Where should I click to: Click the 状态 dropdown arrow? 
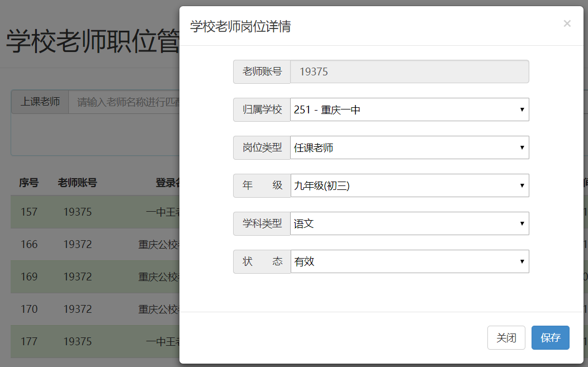point(521,261)
